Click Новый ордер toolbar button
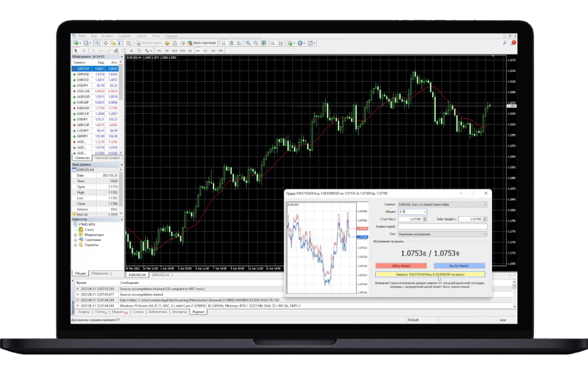 coord(149,43)
